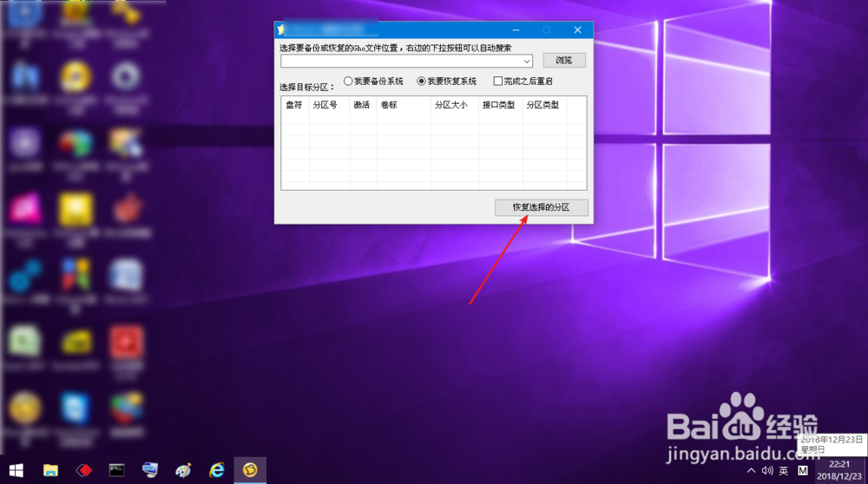The width and height of the screenshot is (868, 484).
Task: Open the volume control in the tray
Action: pos(766,471)
